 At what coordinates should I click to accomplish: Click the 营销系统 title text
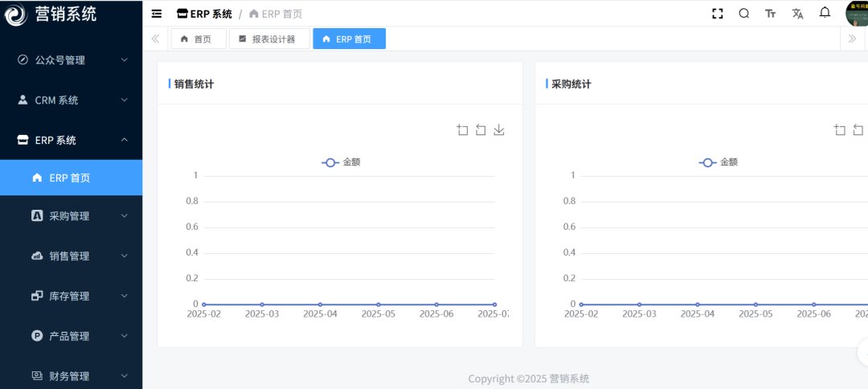(x=65, y=14)
